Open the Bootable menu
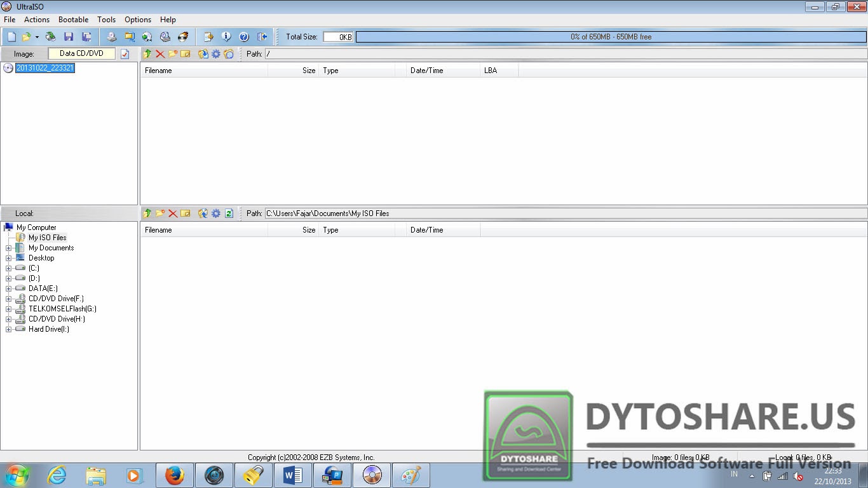 [74, 20]
